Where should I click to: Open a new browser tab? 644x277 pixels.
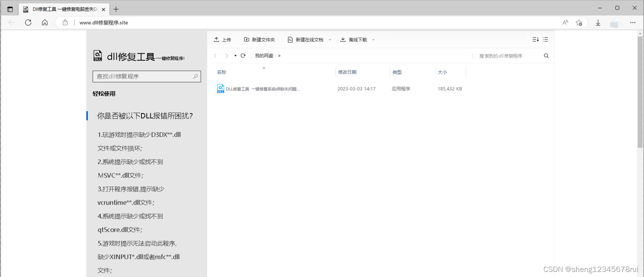[116, 9]
